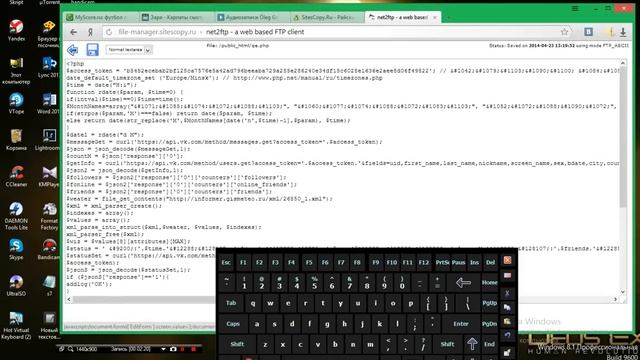Tap the letter q key
This screenshot has width=640, height=360.
253,303
